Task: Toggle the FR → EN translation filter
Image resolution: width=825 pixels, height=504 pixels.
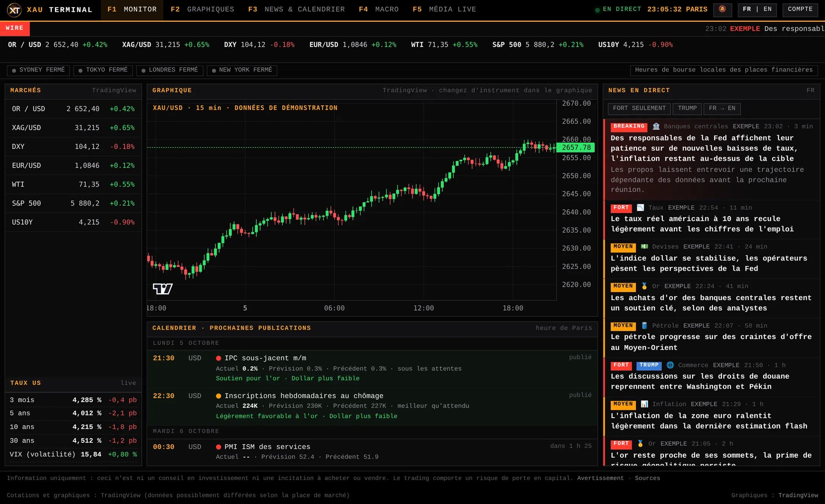Action: point(722,108)
